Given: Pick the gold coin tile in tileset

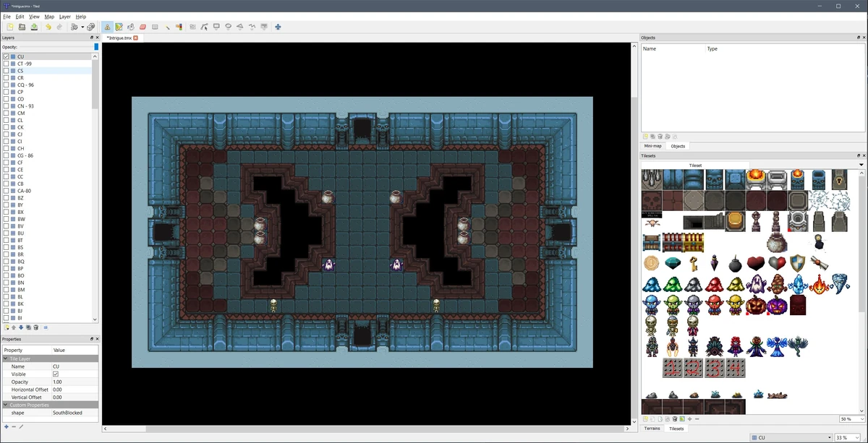Looking at the screenshot, I should pyautogui.click(x=651, y=264).
